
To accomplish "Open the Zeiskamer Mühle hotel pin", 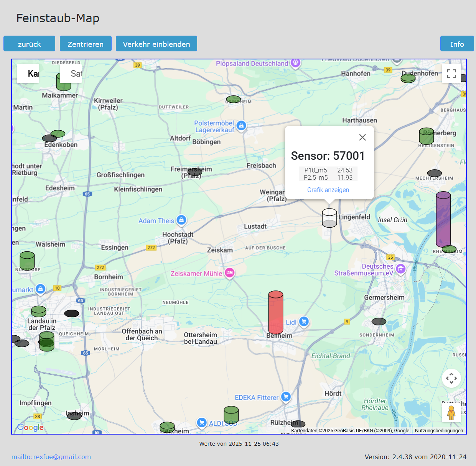I will tap(229, 272).
